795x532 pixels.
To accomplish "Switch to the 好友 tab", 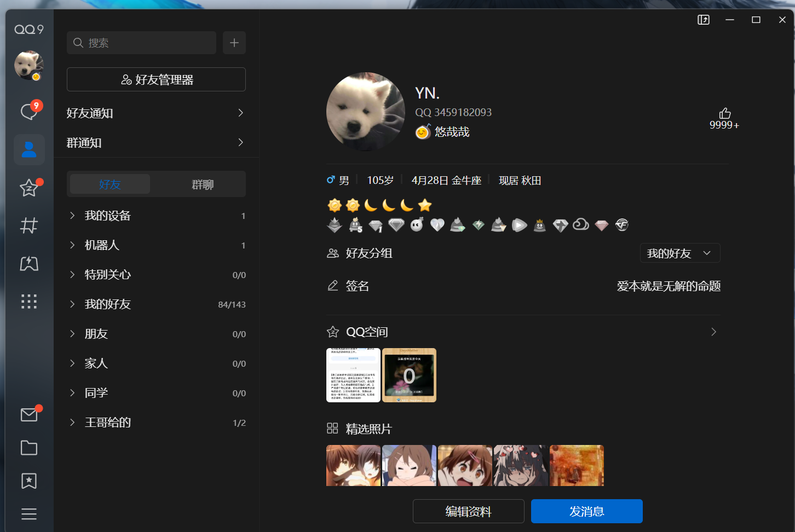I will tap(110, 184).
